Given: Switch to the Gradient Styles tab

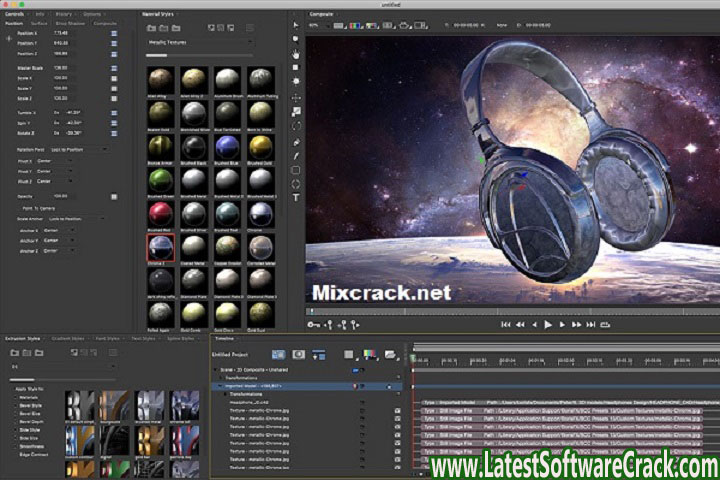Looking at the screenshot, I should point(69,339).
